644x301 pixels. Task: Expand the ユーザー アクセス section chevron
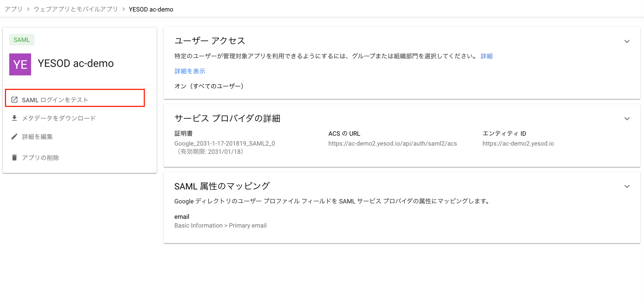tap(627, 42)
